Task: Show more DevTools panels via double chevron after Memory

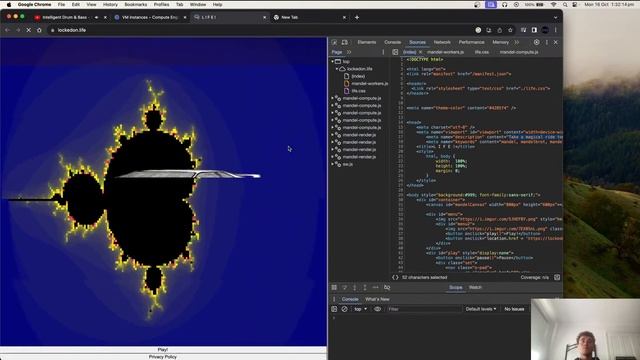Action: tap(517, 42)
